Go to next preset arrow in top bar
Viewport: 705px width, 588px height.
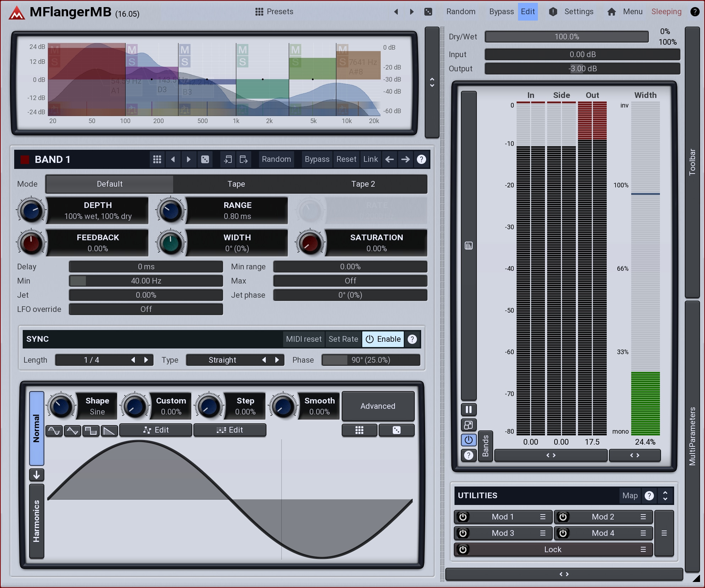(412, 12)
